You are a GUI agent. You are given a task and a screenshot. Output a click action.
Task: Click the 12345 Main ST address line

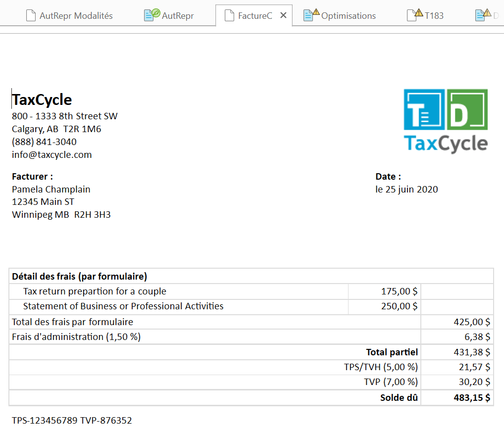click(x=43, y=202)
